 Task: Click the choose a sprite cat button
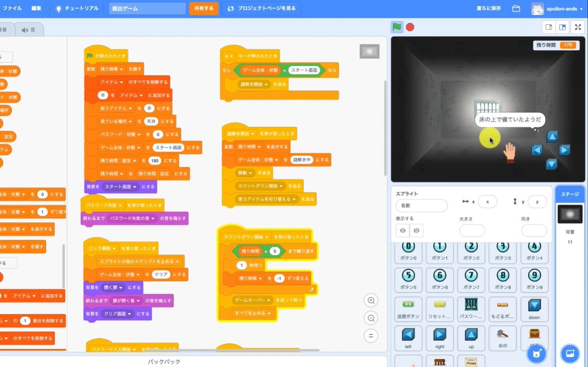click(x=536, y=353)
